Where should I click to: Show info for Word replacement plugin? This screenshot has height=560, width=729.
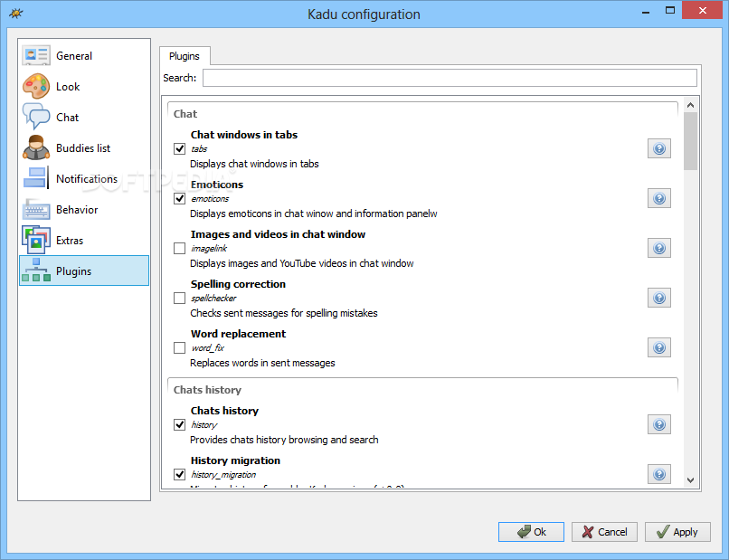[658, 348]
